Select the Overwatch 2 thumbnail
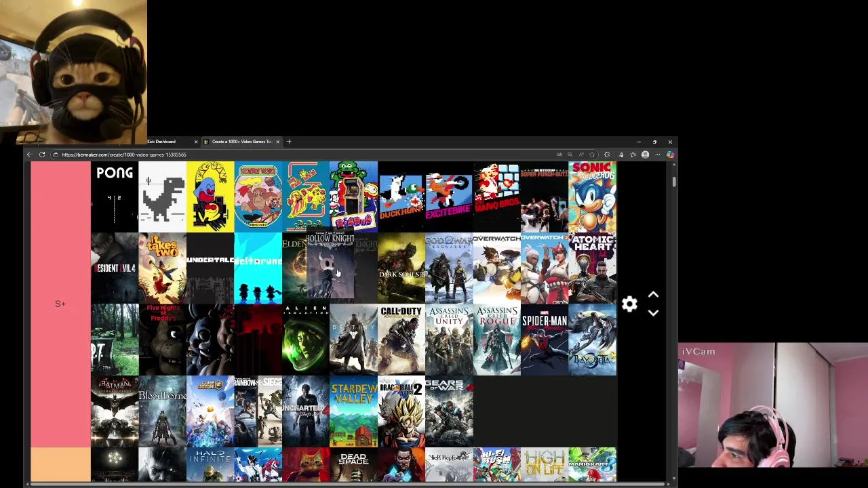The image size is (868, 488). point(545,268)
